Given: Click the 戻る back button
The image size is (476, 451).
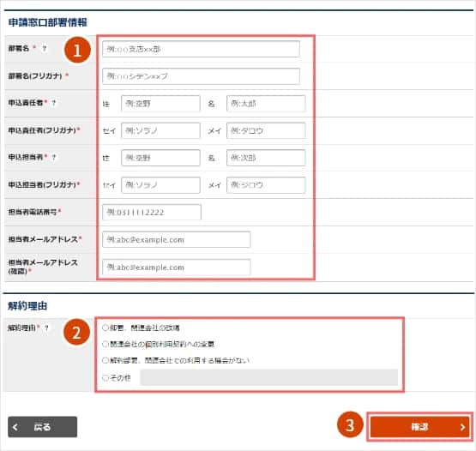Looking at the screenshot, I should (43, 427).
